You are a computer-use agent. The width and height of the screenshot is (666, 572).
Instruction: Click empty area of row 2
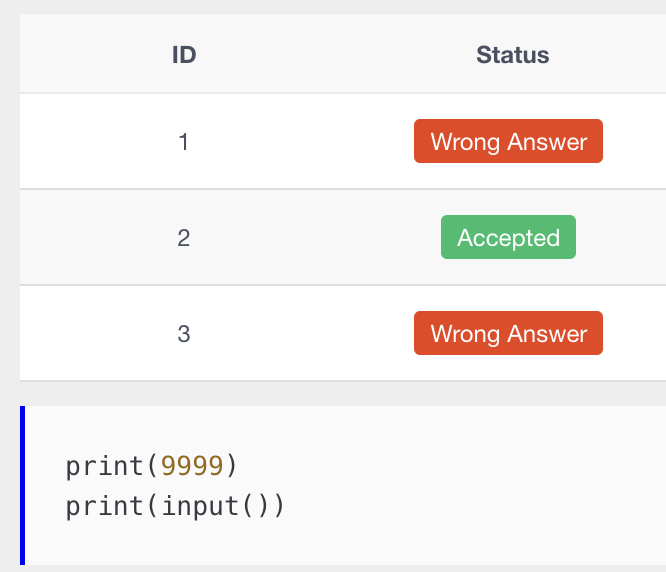(297, 237)
